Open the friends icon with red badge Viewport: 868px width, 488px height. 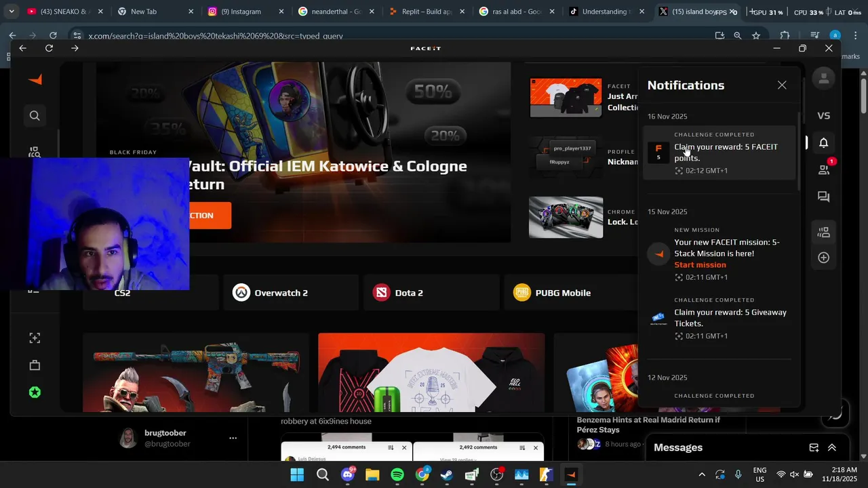coord(825,169)
